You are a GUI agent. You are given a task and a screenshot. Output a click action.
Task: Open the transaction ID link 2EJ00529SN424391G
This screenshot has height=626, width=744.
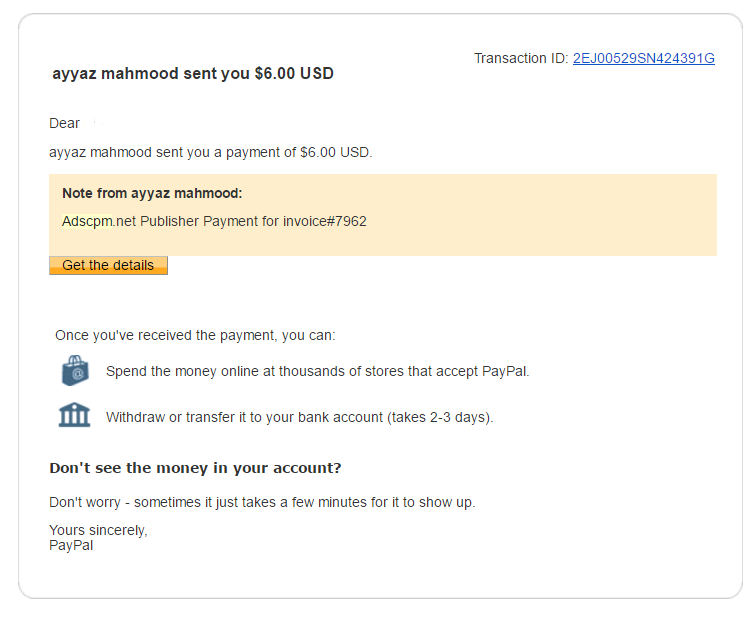tap(643, 58)
